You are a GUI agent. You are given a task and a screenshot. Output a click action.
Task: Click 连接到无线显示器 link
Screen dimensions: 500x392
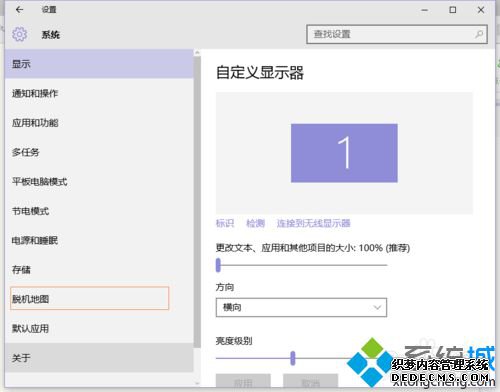click(x=313, y=223)
